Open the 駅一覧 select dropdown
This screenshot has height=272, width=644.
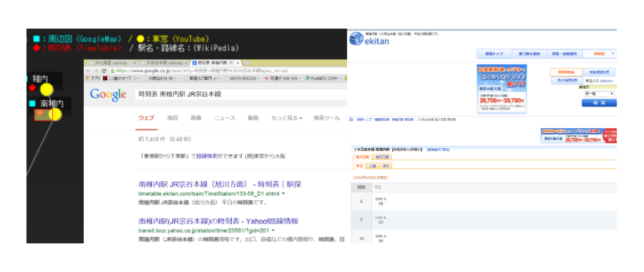[600, 94]
